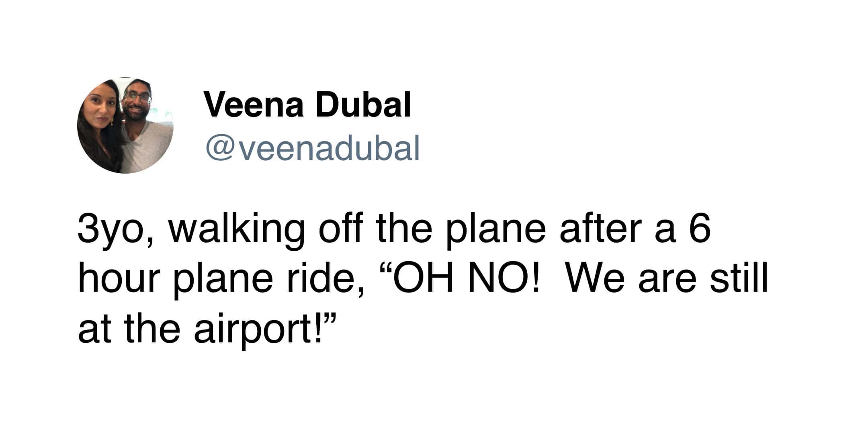
Task: Click the number "6" ending the first line
Action: tap(700, 230)
